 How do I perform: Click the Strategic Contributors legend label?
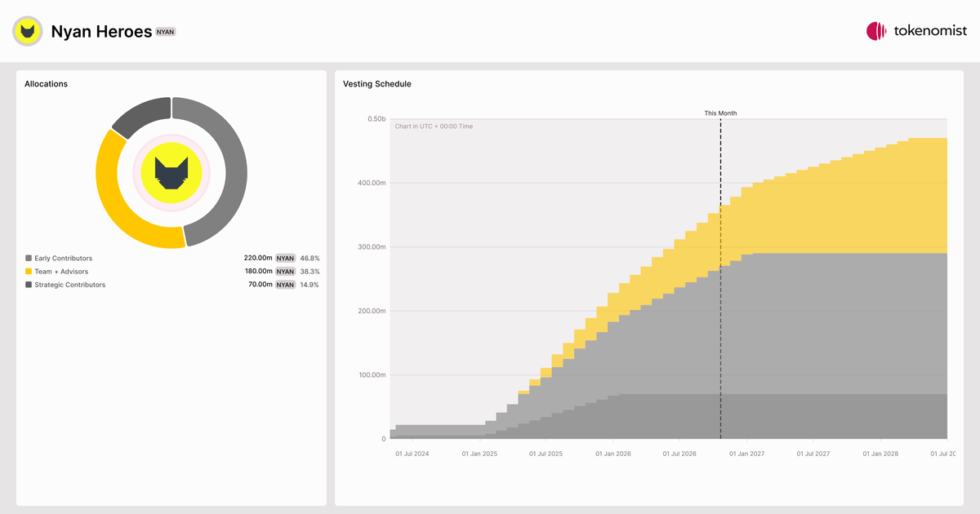point(70,285)
